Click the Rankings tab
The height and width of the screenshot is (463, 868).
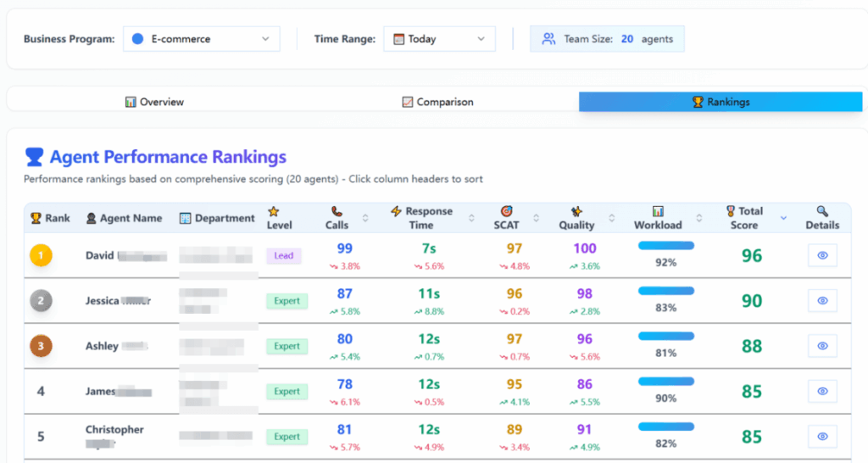click(721, 102)
